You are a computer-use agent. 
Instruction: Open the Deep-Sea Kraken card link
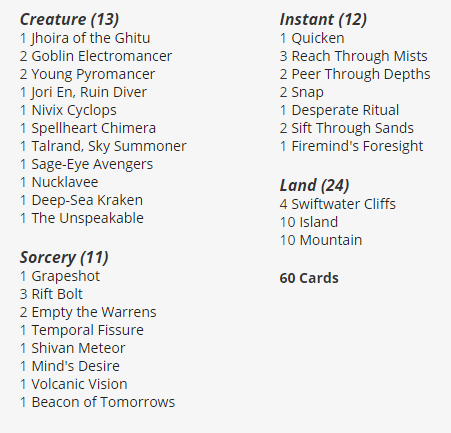pyautogui.click(x=87, y=200)
